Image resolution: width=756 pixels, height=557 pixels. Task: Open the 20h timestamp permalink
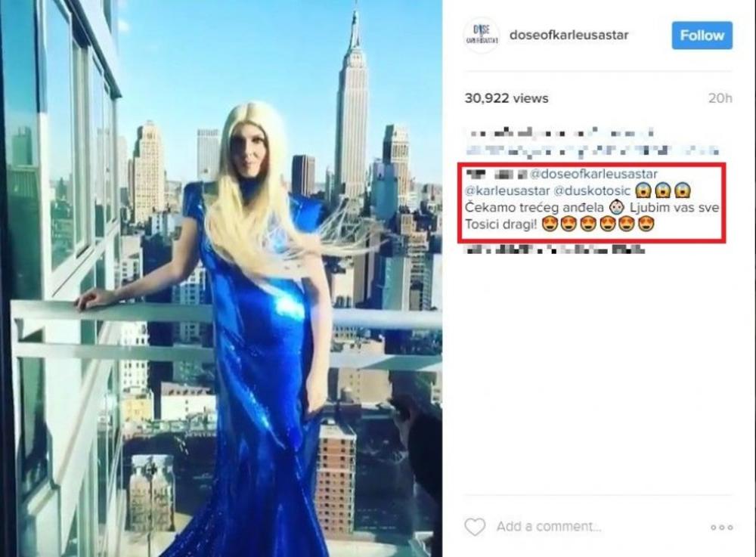pos(720,98)
